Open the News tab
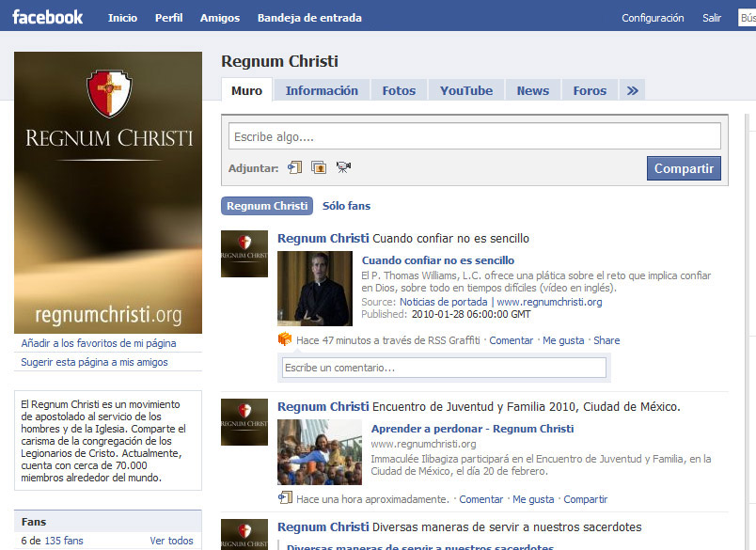The width and height of the screenshot is (756, 550). coord(533,90)
